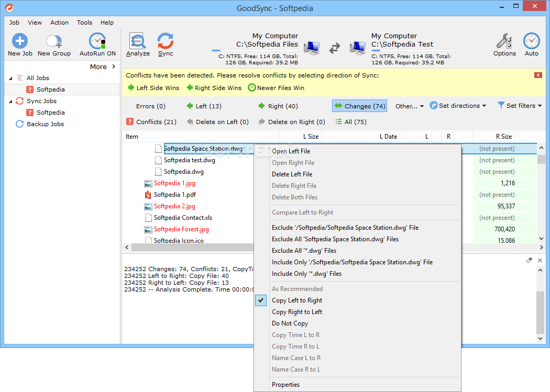Viewport: 550px width, 392px height.
Task: Close the yellow conflicts notification bar
Action: [538, 75]
